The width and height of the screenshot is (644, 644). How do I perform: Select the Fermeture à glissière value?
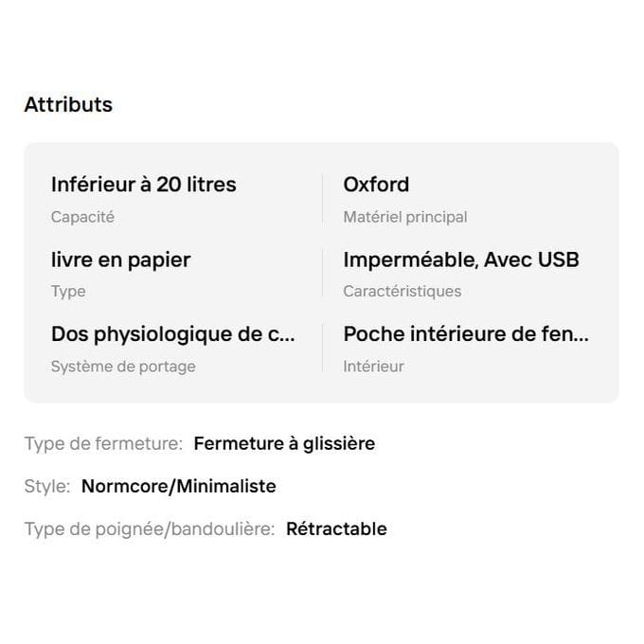pyautogui.click(x=284, y=443)
